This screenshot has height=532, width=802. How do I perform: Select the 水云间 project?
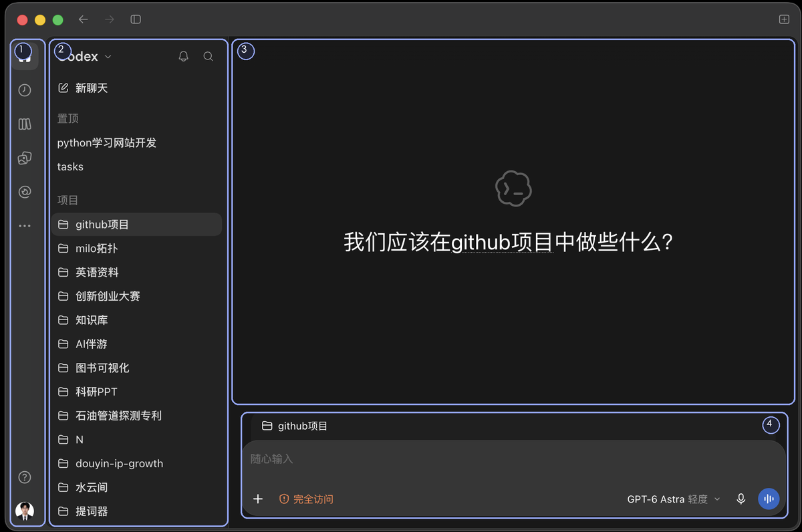click(x=136, y=488)
